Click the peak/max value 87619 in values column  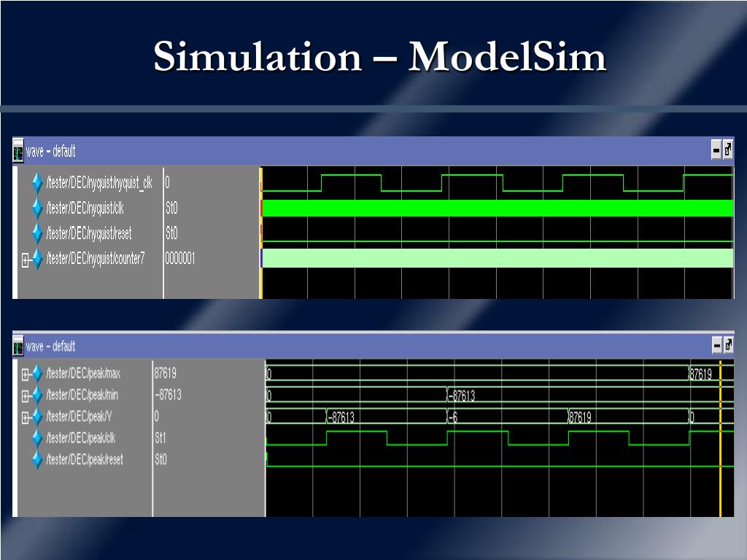click(166, 373)
